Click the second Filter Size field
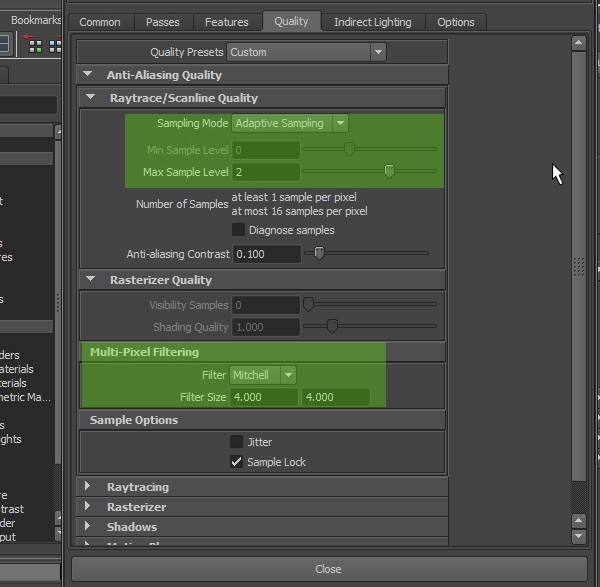Viewport: 600px width, 587px height. coord(336,397)
